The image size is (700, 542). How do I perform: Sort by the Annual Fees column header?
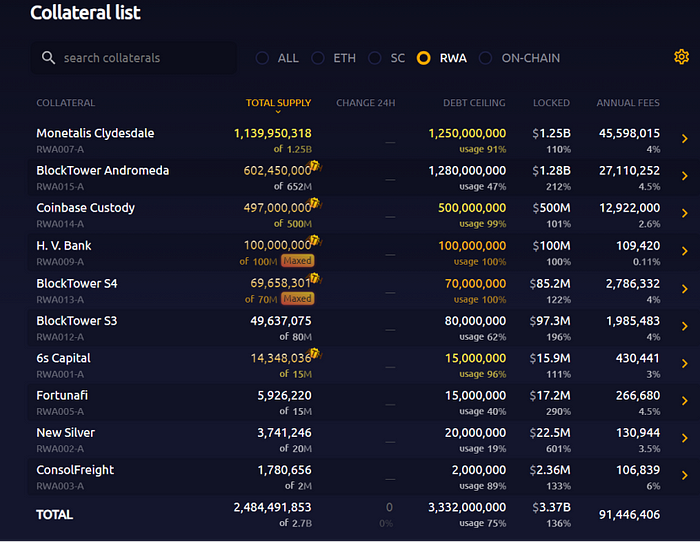pyautogui.click(x=628, y=103)
